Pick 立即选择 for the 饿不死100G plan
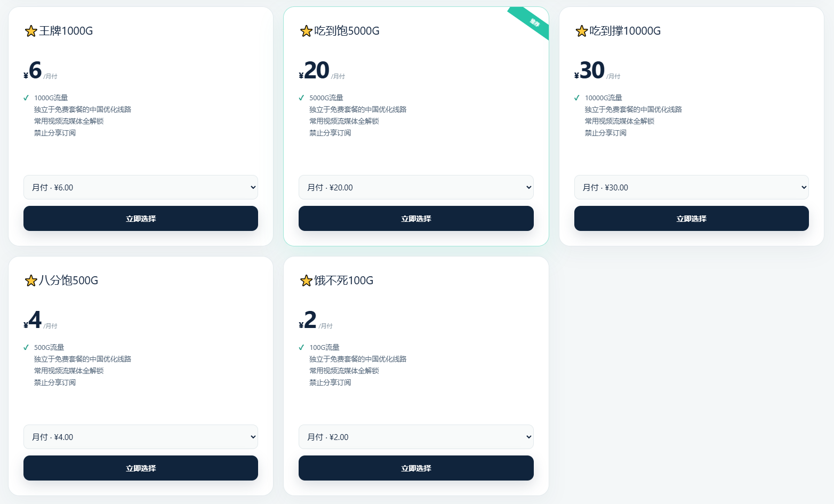 coord(416,468)
